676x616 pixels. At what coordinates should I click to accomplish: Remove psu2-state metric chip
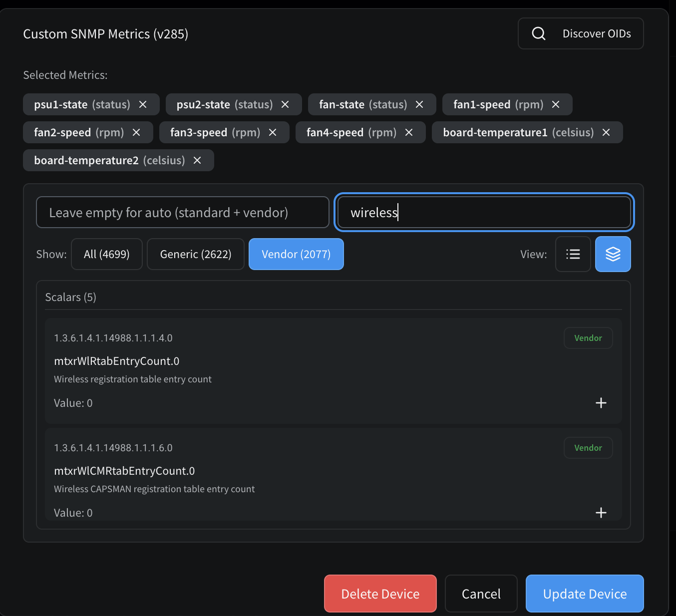pos(285,104)
